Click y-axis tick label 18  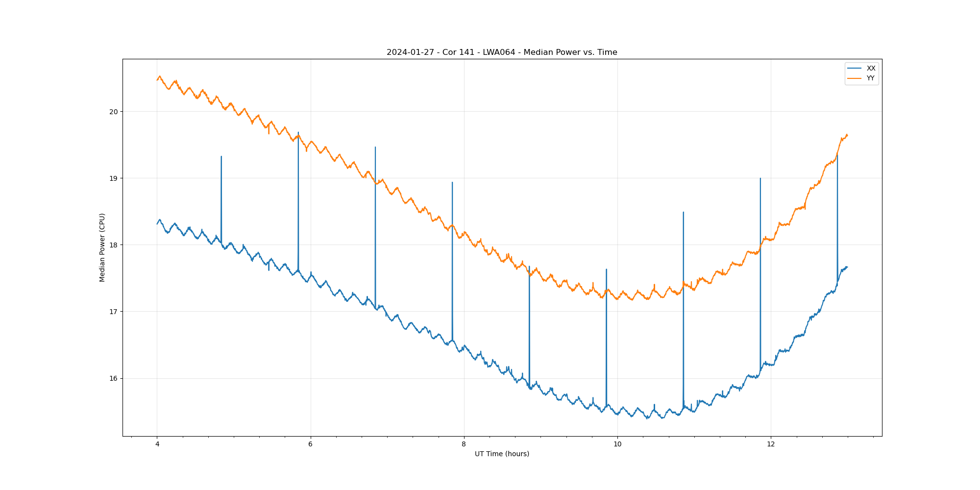click(x=114, y=245)
